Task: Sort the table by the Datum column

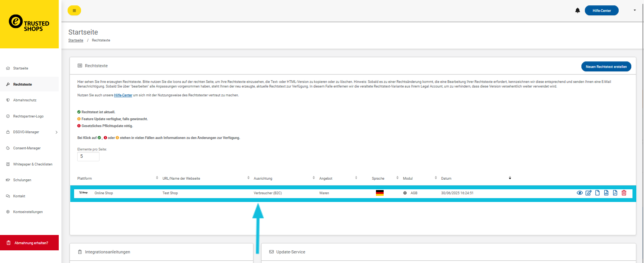Action: [510, 178]
